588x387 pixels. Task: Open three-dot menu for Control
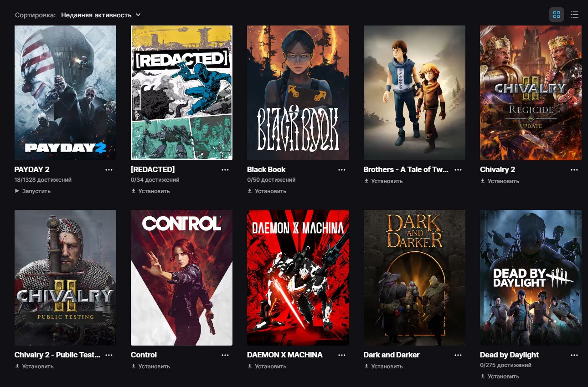pyautogui.click(x=225, y=355)
